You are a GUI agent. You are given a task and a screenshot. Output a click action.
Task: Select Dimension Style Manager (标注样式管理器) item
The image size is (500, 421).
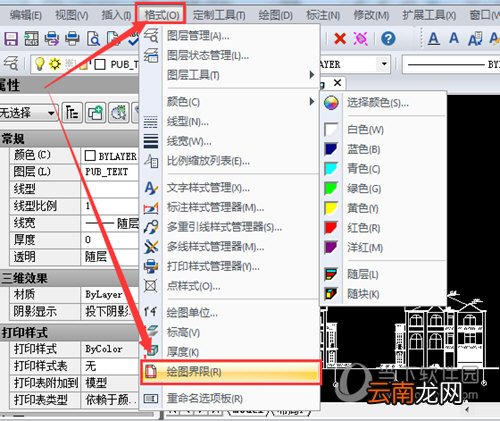coord(229,207)
